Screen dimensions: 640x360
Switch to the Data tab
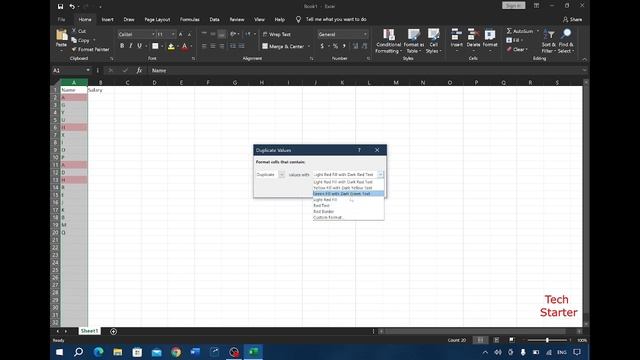point(214,19)
